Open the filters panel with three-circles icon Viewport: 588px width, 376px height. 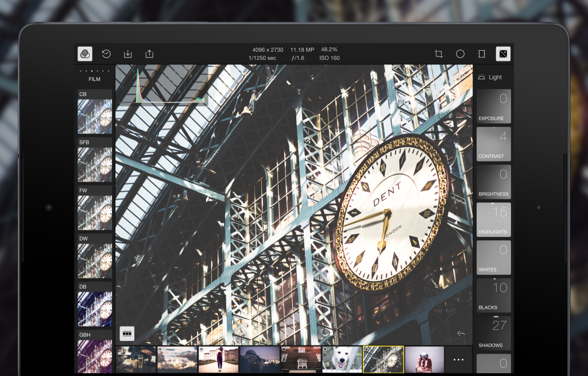click(85, 54)
